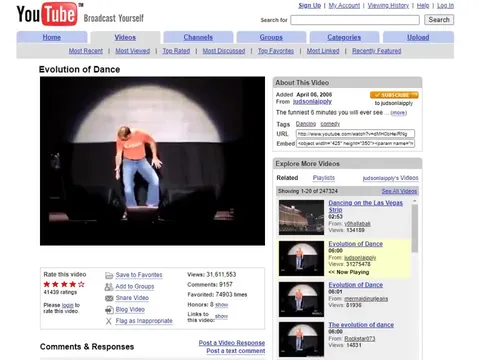Click Post a text comment link
Image resolution: width=480 pixels, height=360 pixels.
[x=236, y=351]
